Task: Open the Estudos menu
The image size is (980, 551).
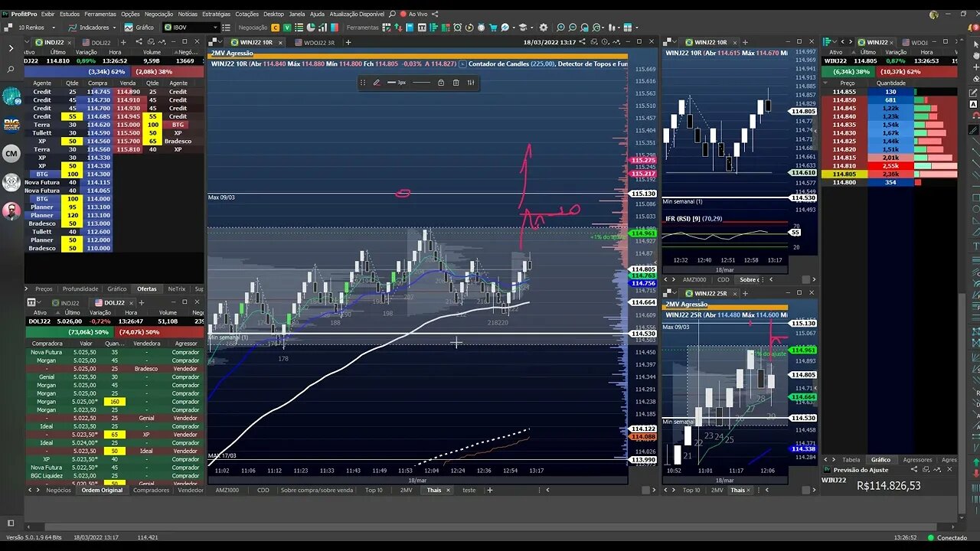Action: [x=69, y=14]
